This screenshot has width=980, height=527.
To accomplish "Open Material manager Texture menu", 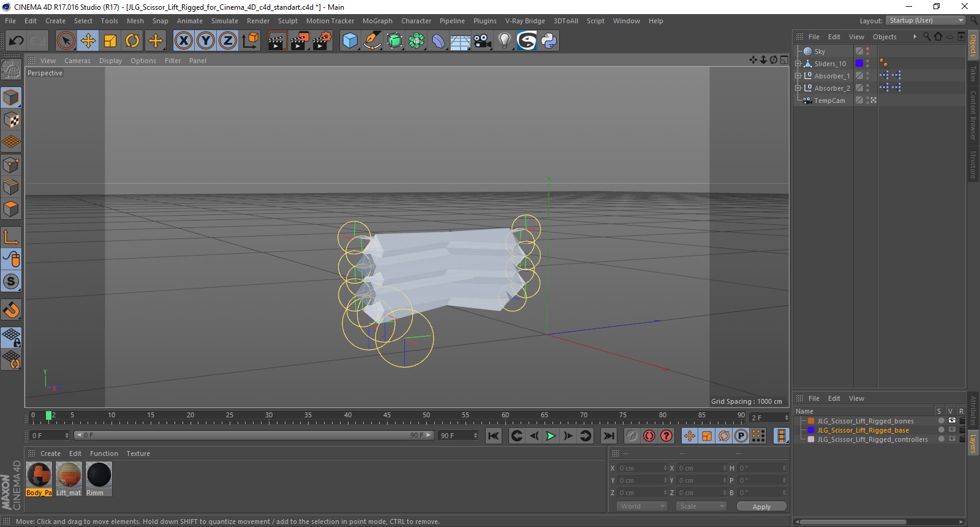I will click(x=138, y=453).
